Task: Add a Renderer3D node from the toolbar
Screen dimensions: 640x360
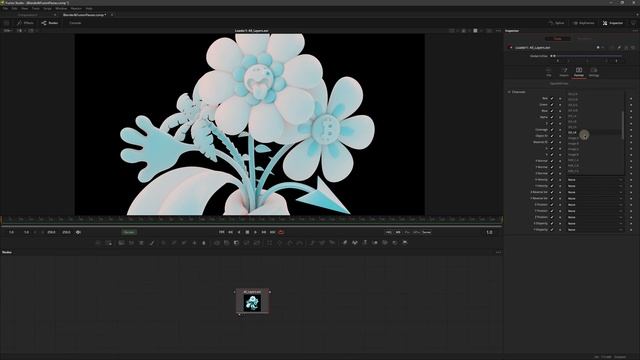Action: coord(404,243)
